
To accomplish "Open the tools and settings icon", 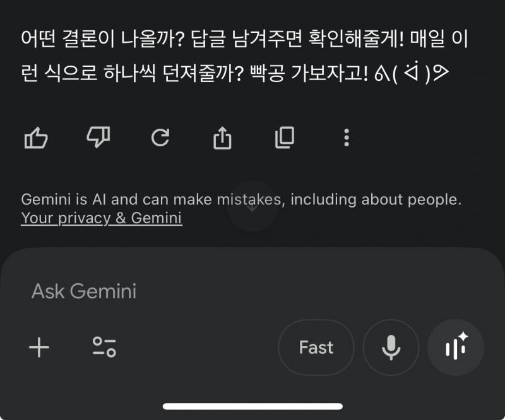I will point(104,347).
